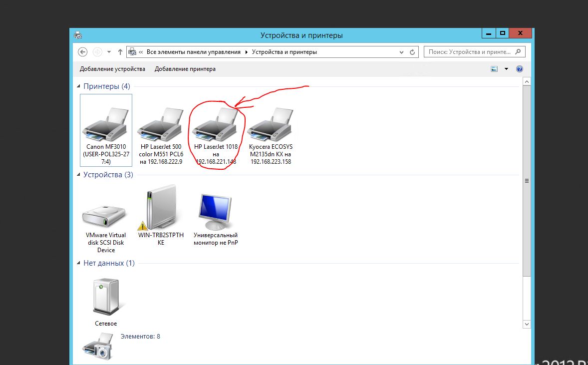Minimize the Devices and Printers window

pos(489,33)
